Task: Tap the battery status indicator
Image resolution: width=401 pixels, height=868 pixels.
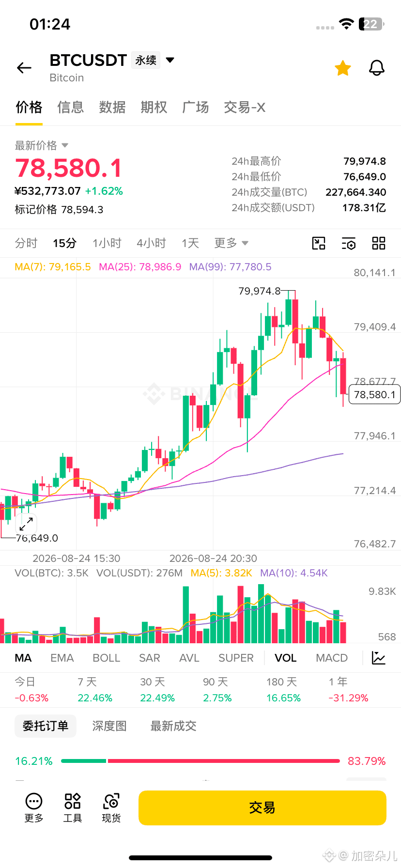Action: (371, 24)
